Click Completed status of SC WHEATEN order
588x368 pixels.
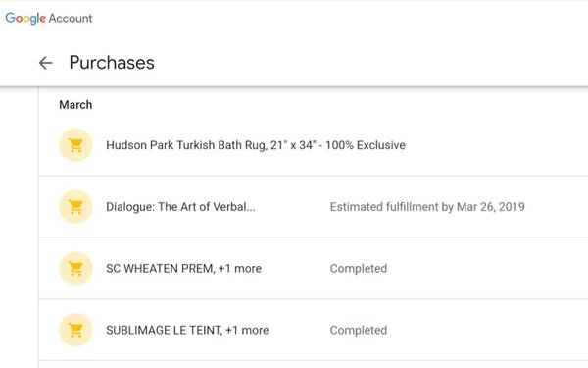tap(359, 269)
